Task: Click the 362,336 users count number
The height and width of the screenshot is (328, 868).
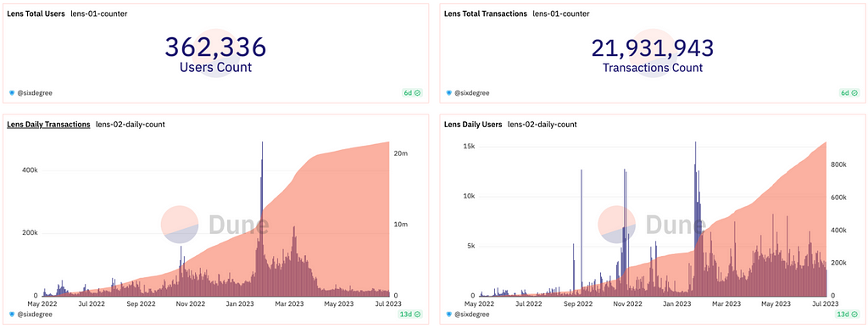Action: pyautogui.click(x=216, y=47)
